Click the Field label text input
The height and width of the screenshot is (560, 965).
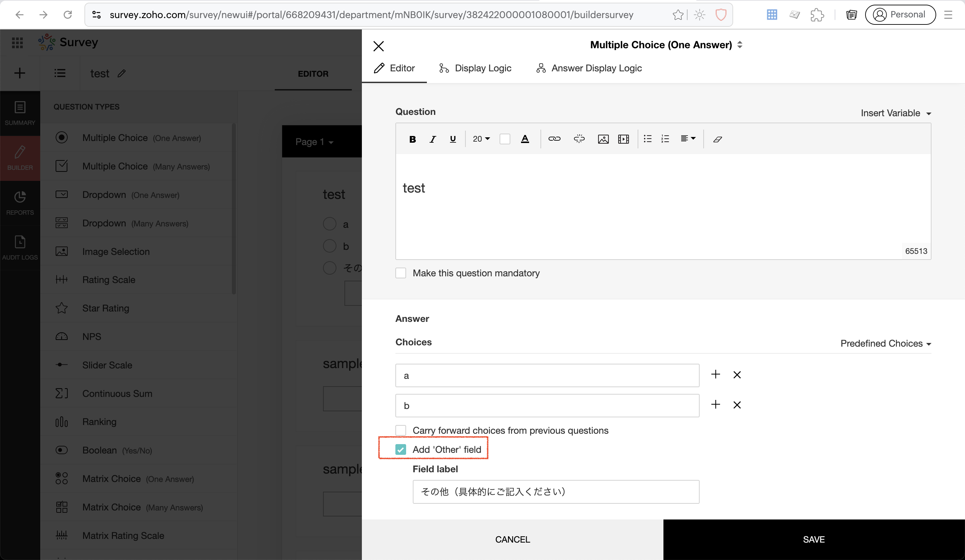coord(556,491)
